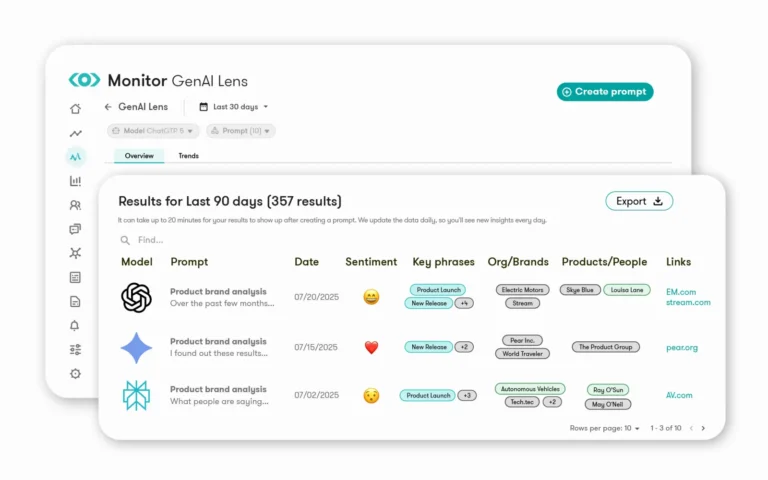768x480 pixels.
Task: Click the Pear Inc. brand tag
Action: click(523, 340)
